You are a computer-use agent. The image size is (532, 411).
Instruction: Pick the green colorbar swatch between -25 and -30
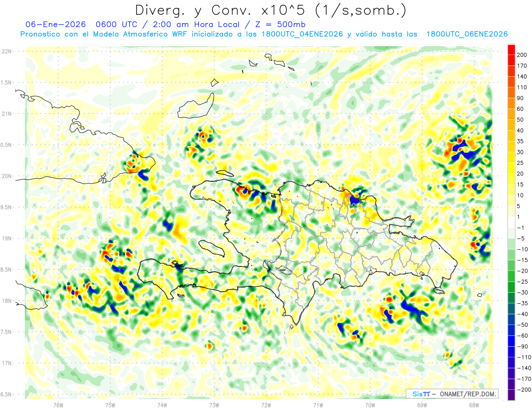(x=511, y=287)
